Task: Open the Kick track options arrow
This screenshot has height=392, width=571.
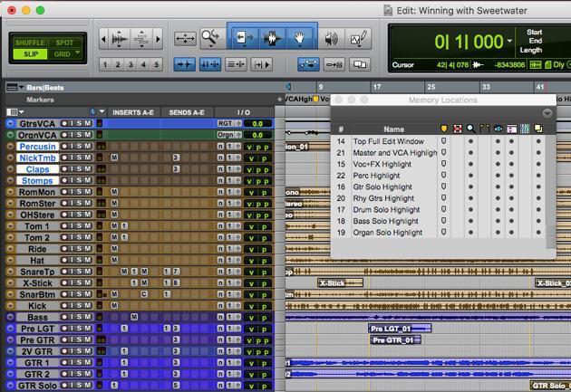Action: tap(10, 306)
